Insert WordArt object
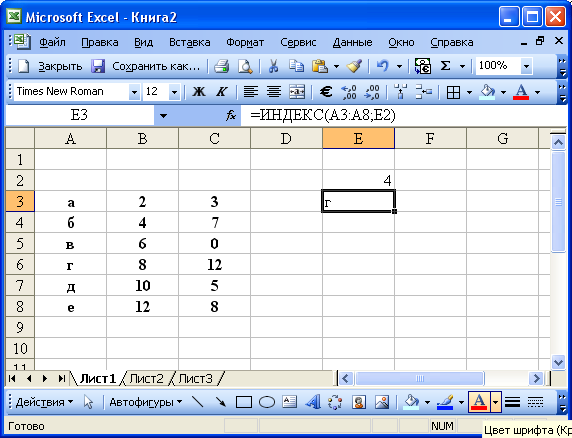This screenshot has width=572, height=438. (x=313, y=402)
